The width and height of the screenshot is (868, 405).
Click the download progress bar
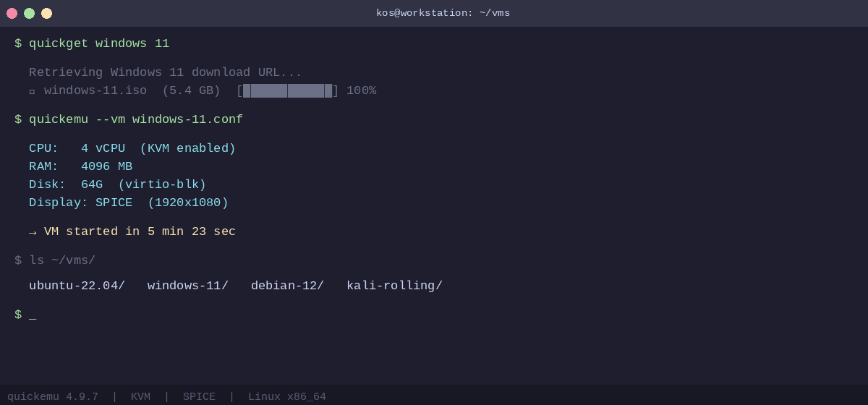(287, 90)
